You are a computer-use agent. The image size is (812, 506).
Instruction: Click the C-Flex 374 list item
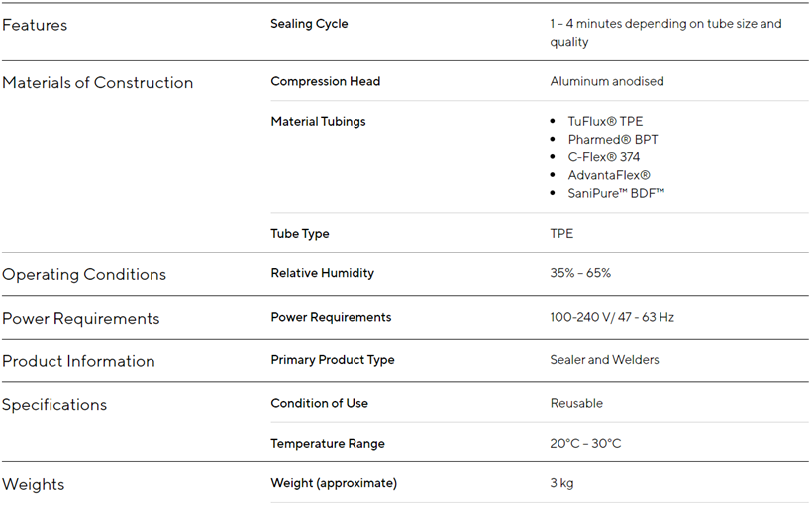[605, 157]
